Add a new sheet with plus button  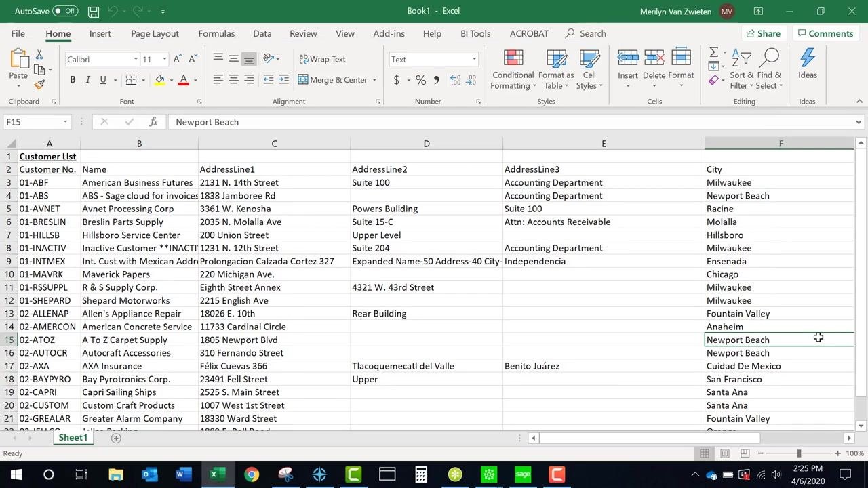tap(116, 438)
